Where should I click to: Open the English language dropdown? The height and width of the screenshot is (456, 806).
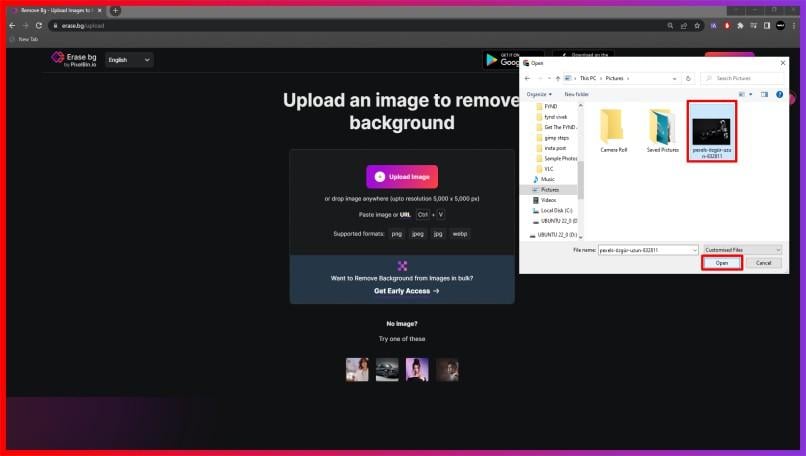coord(129,60)
